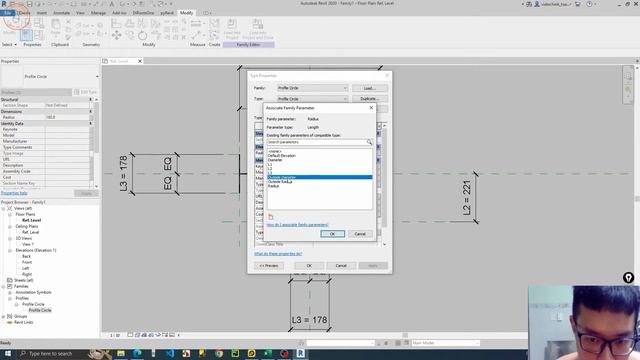Open Chrome from the taskbar

coord(219,353)
